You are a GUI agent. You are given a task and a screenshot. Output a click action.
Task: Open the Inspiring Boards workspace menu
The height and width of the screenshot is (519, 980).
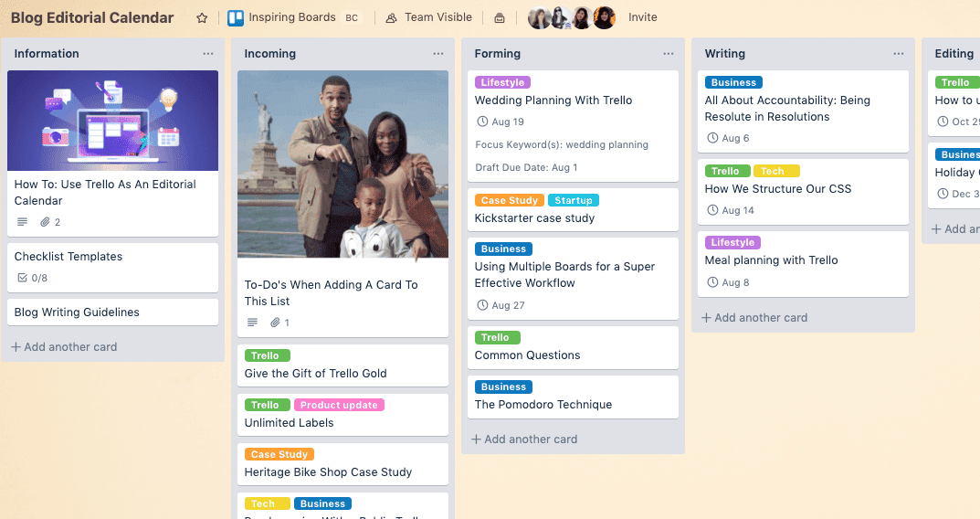(292, 17)
